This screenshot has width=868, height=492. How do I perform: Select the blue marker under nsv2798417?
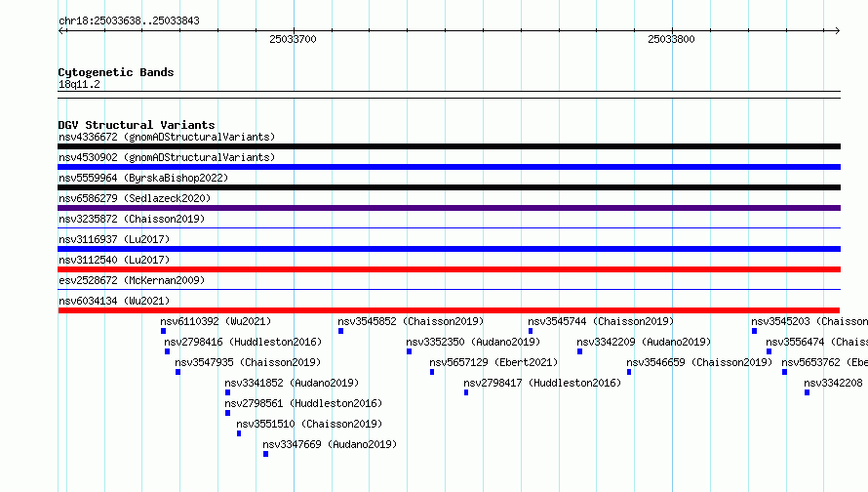pos(466,392)
